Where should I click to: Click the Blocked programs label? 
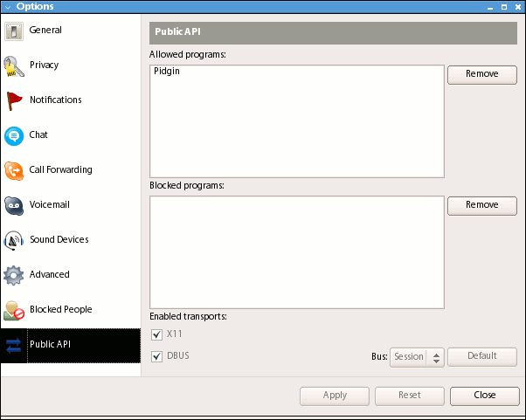point(187,185)
